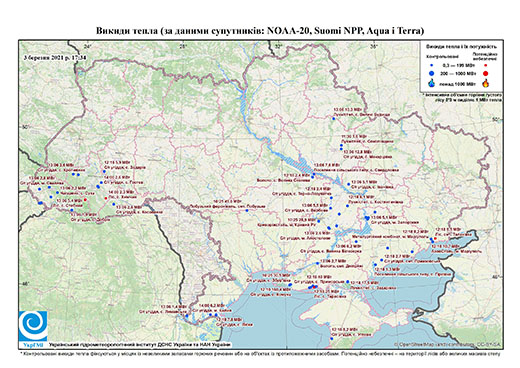The image size is (520, 368).
Task: Click the small red dot legend marker
Action: [x=486, y=65]
